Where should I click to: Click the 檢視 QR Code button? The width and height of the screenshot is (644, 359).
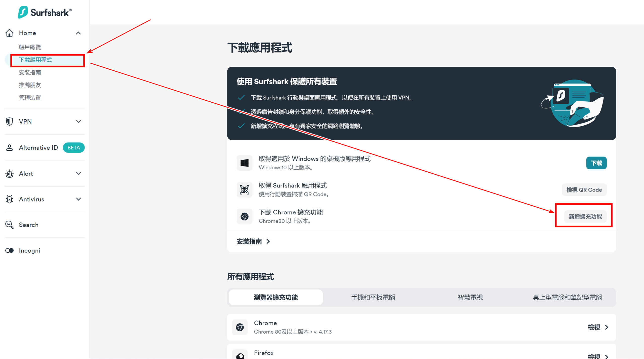coord(584,190)
